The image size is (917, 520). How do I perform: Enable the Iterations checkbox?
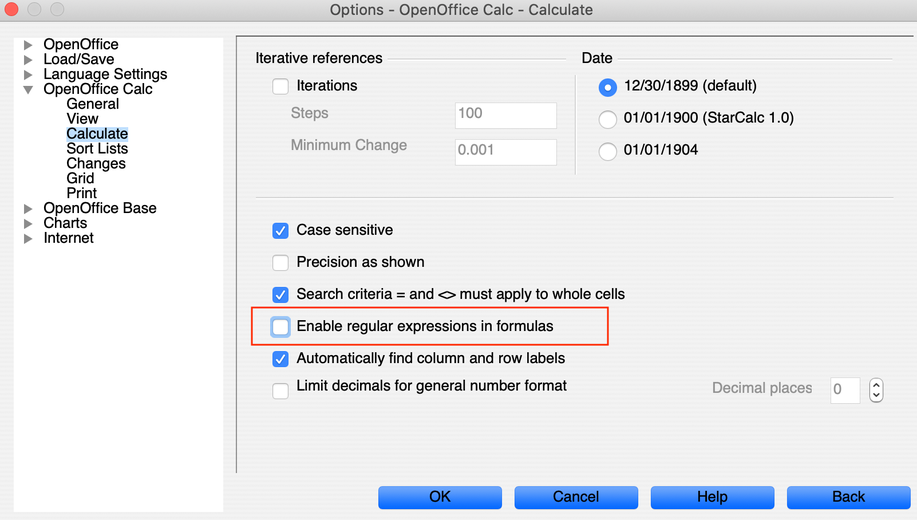click(280, 87)
